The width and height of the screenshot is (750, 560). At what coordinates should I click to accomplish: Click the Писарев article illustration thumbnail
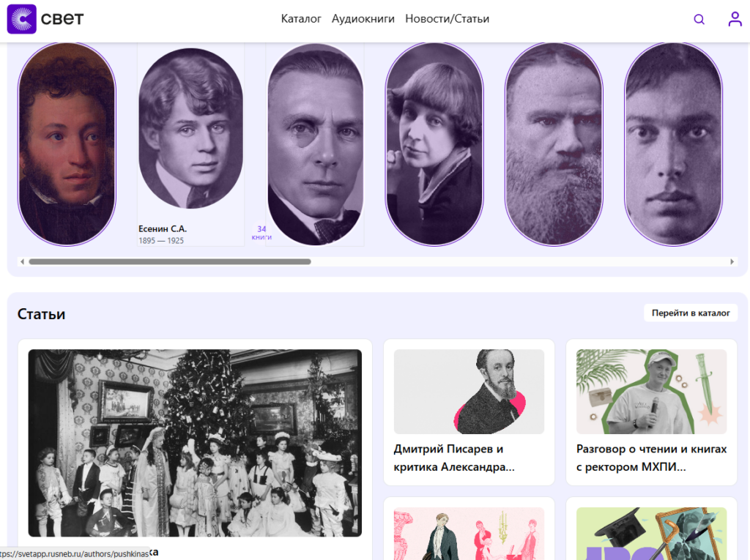click(x=469, y=392)
